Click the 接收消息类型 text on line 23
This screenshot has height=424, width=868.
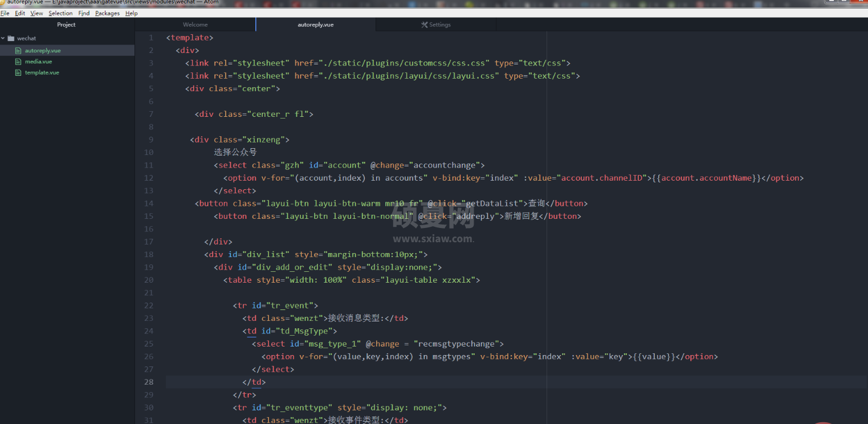[354, 318]
